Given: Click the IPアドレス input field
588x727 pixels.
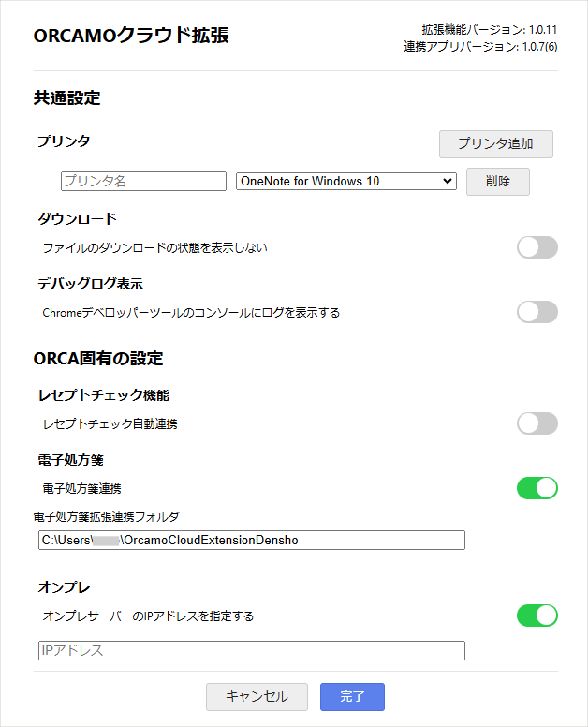Looking at the screenshot, I should 251,650.
